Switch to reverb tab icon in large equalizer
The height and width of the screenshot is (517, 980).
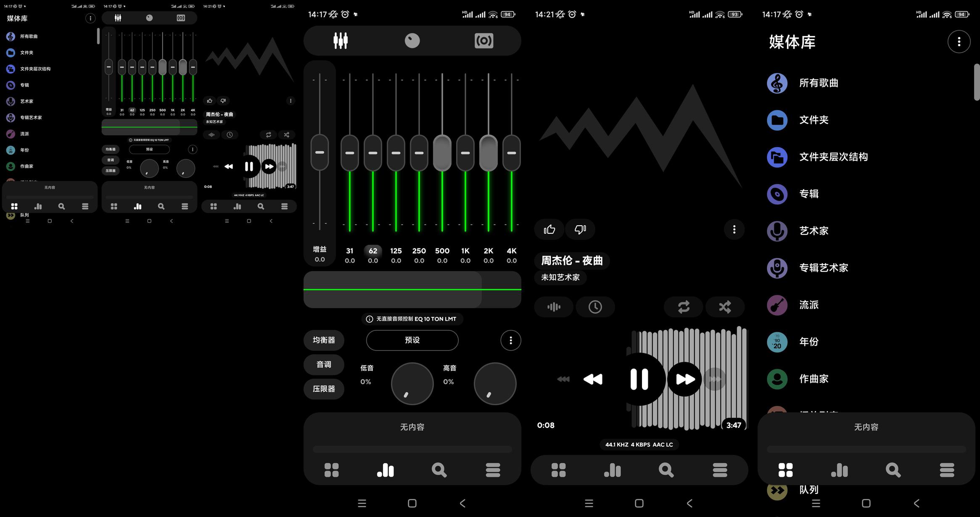click(483, 41)
